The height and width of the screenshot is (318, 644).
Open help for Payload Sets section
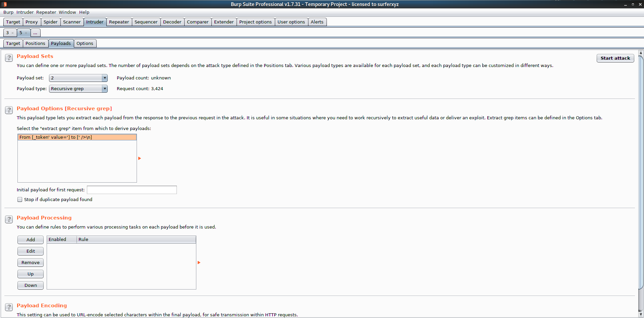[x=9, y=58]
